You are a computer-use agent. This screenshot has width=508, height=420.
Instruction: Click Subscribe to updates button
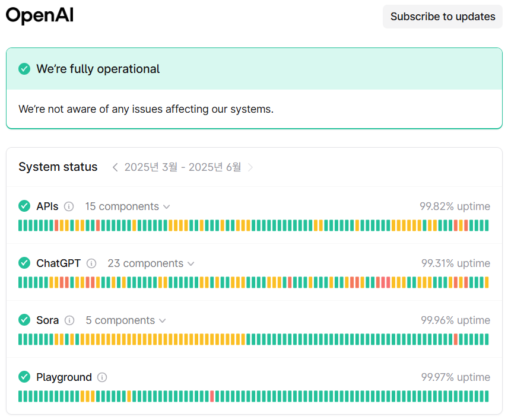pos(442,17)
